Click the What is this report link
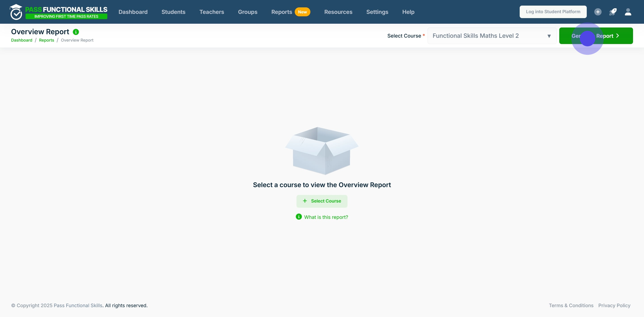 pos(326,217)
